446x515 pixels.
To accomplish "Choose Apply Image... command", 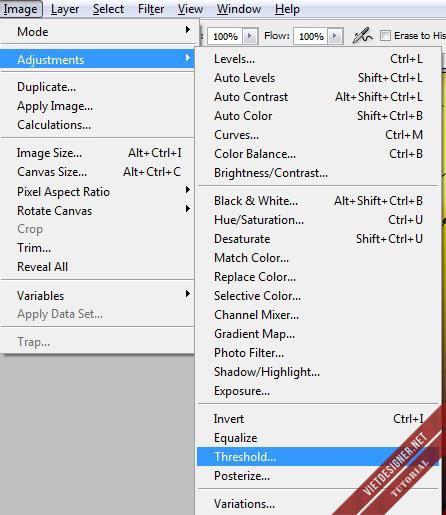I will (97, 106).
